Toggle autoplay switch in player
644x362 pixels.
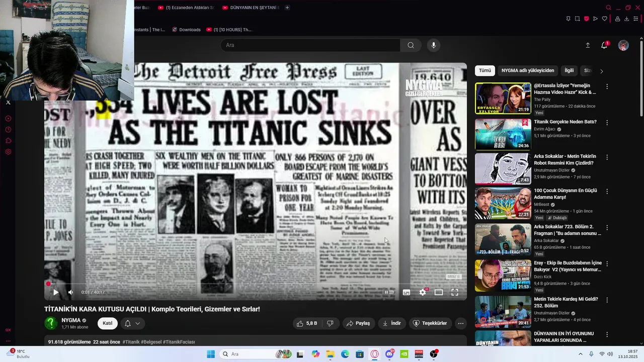coord(389,292)
